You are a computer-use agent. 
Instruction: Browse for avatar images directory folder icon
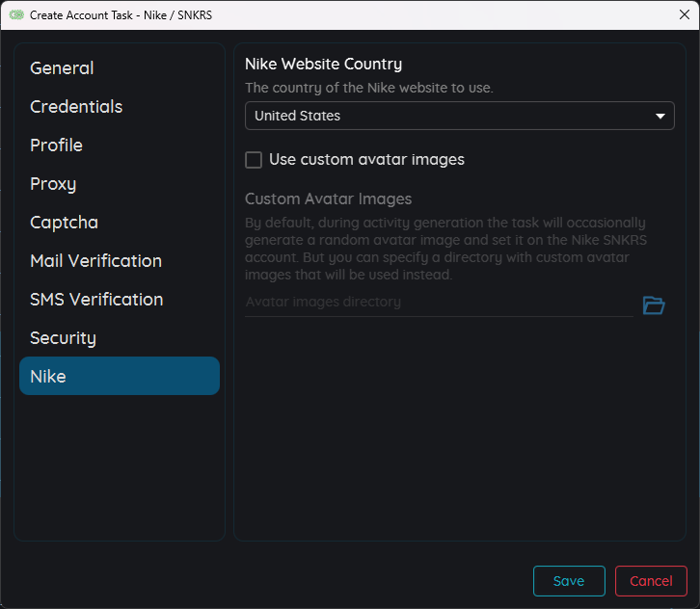point(654,305)
